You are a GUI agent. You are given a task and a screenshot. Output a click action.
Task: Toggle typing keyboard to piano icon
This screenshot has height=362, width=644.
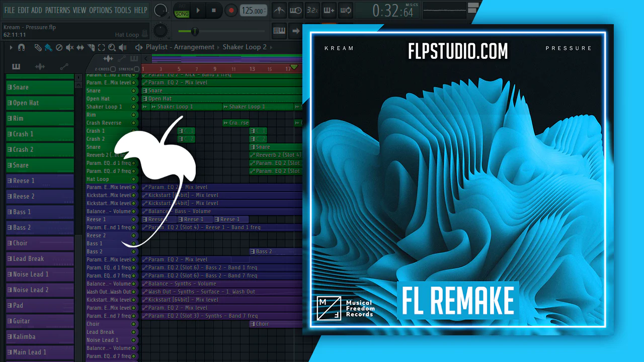pyautogui.click(x=279, y=31)
